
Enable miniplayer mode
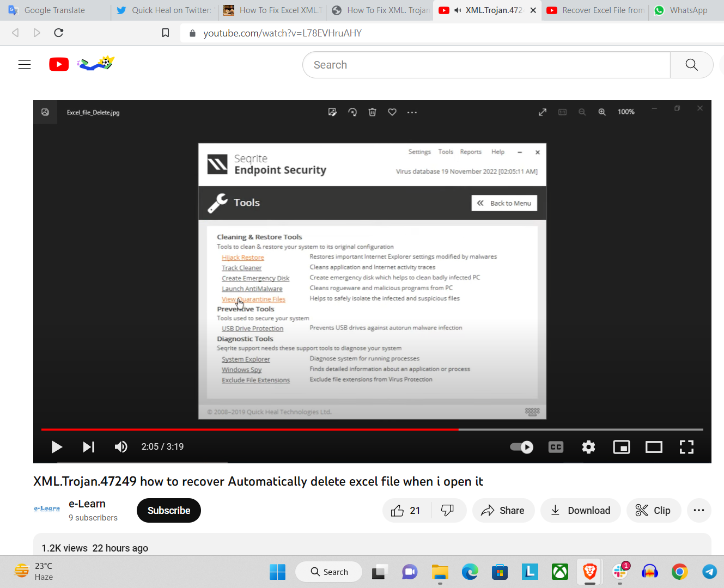621,447
